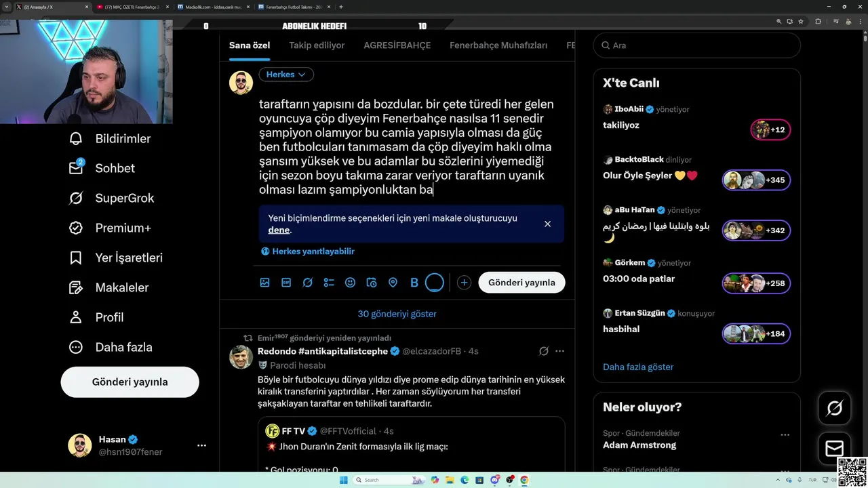868x488 pixels.
Task: Open three-dot menu on Redondo's post
Action: (x=559, y=351)
